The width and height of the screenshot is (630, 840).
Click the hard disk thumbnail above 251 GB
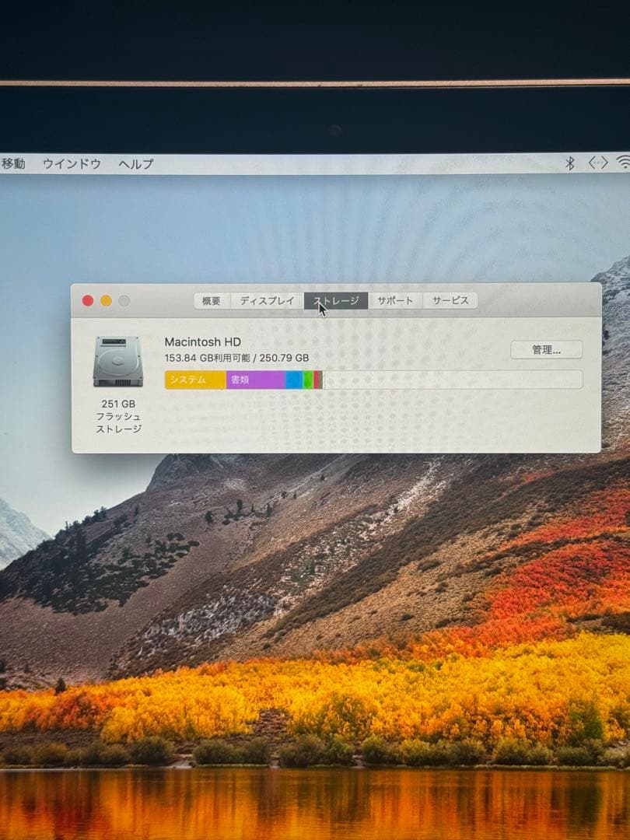(117, 362)
